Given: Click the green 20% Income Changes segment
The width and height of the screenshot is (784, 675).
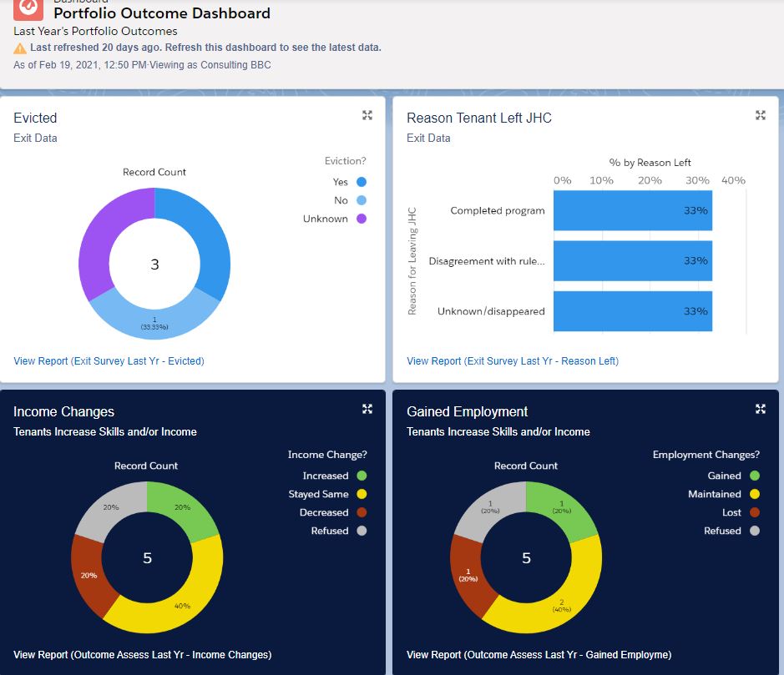Looking at the screenshot, I should 183,507.
